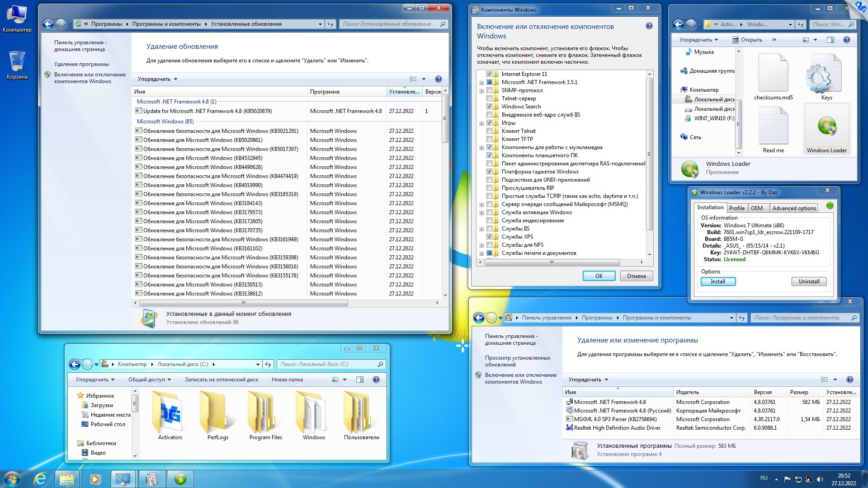
Task: Click horizontal scrollbar in Windows Components list
Action: [552, 262]
